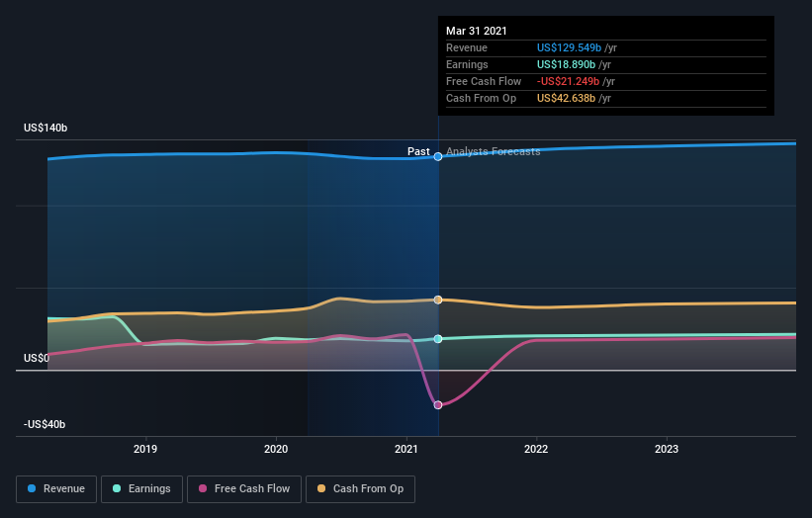The width and height of the screenshot is (812, 518).
Task: Click the blue Revenue data point marker
Action: pos(438,156)
